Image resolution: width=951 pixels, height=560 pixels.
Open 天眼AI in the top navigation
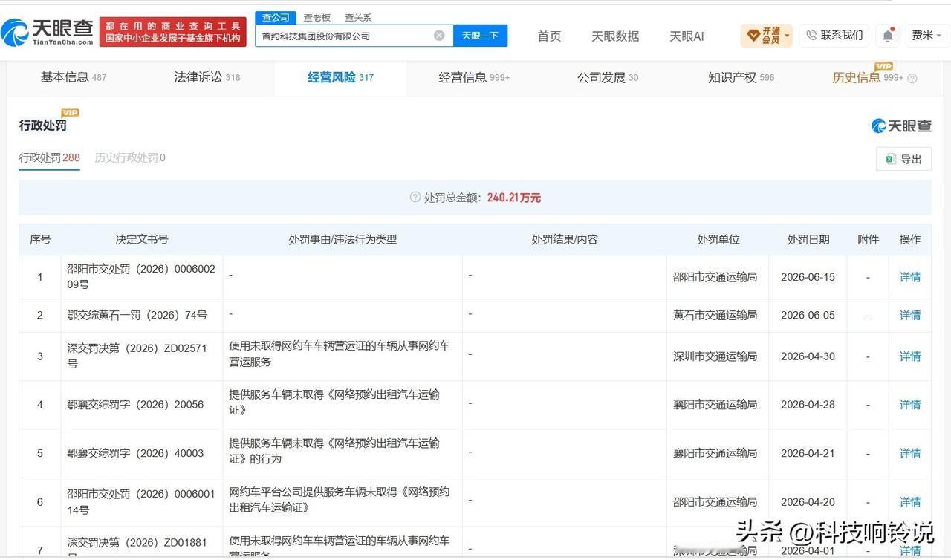tap(687, 36)
